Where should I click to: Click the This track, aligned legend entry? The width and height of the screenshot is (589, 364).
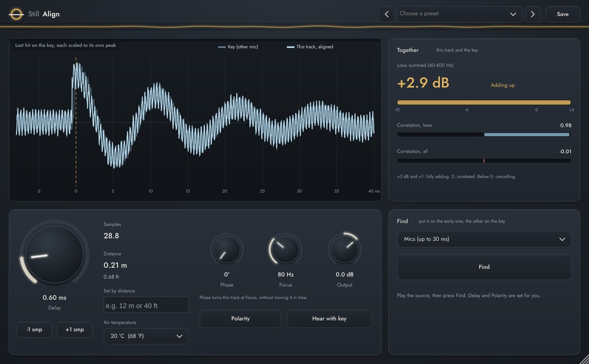point(310,47)
